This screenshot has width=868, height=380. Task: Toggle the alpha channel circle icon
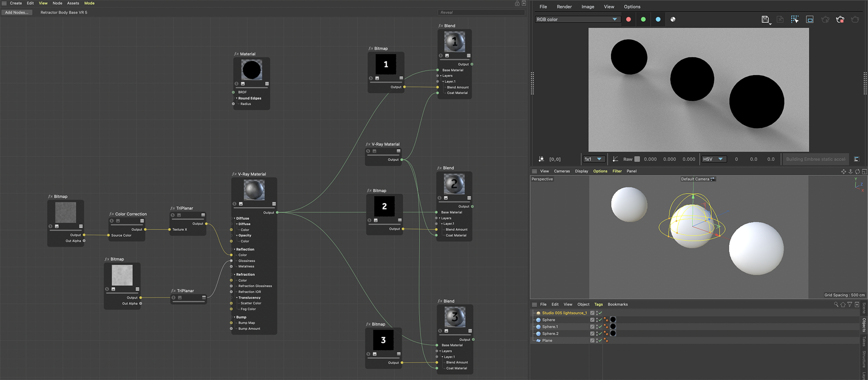coord(673,19)
